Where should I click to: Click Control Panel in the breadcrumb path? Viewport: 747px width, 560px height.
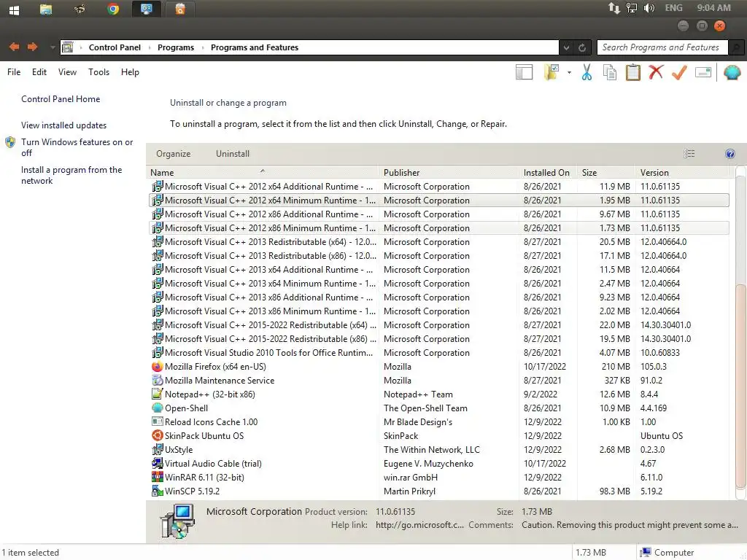[115, 47]
